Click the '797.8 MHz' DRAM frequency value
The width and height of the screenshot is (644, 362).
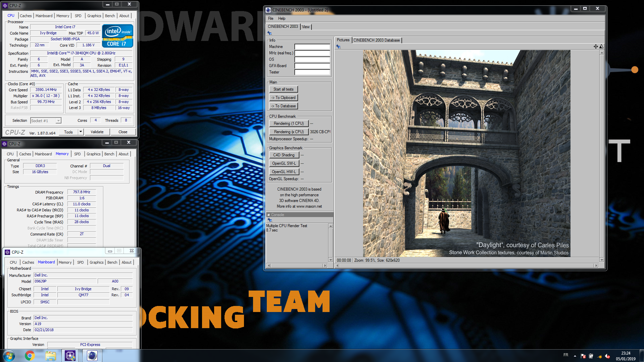(82, 192)
